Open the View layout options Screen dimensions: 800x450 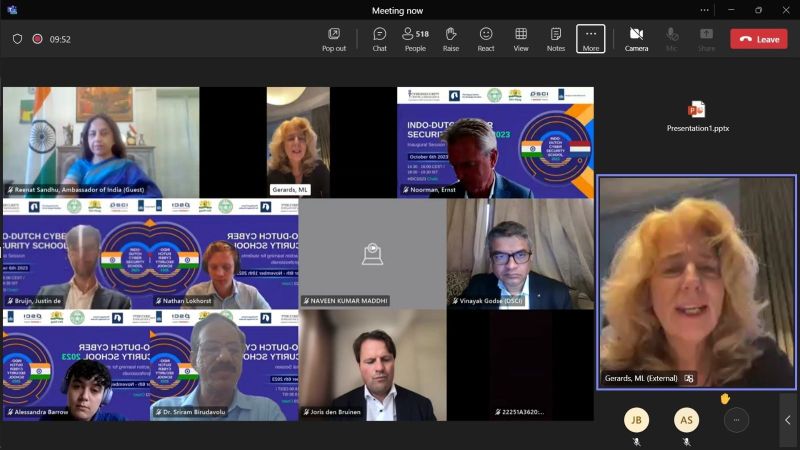pos(521,39)
